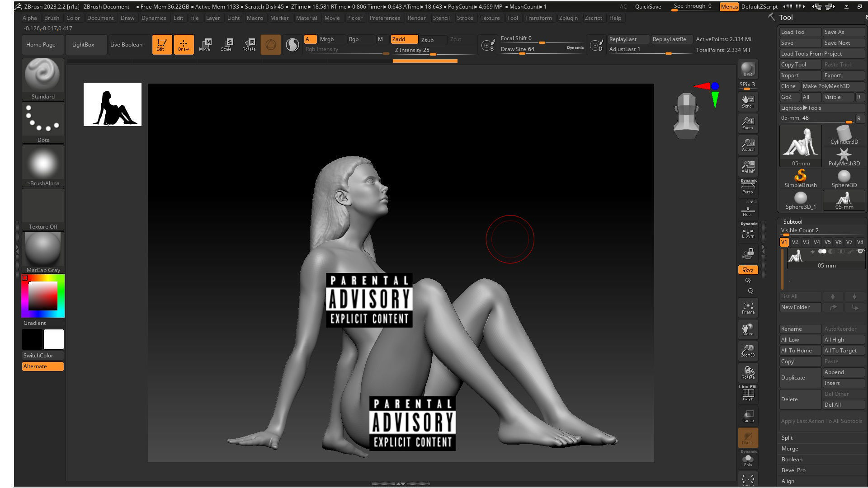Toggle the Floor grid

pyautogui.click(x=748, y=210)
